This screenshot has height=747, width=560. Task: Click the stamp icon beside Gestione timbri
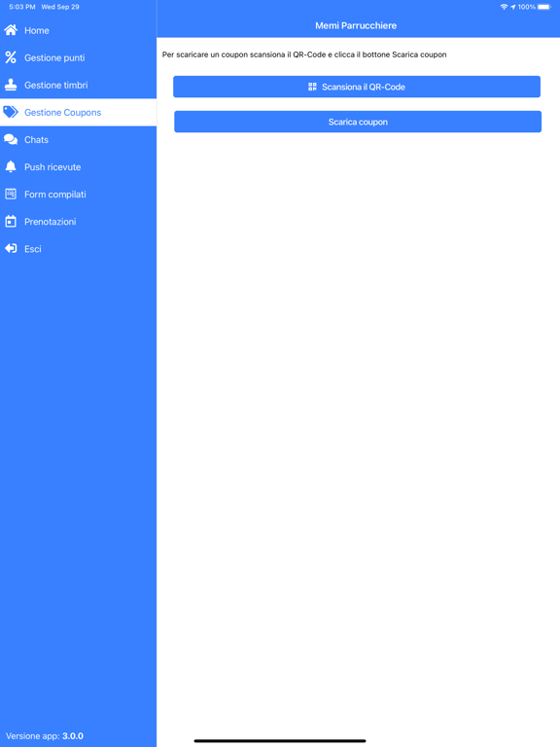coord(11,85)
